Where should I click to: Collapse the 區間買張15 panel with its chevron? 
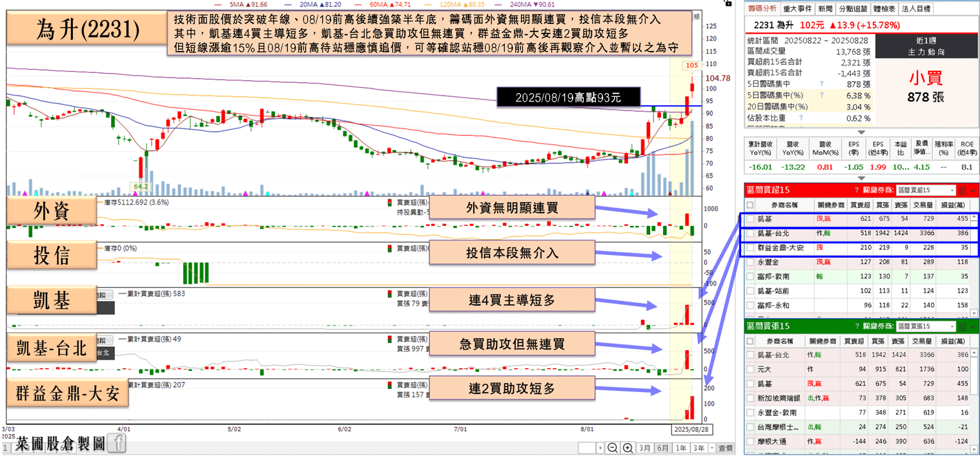[x=973, y=327]
